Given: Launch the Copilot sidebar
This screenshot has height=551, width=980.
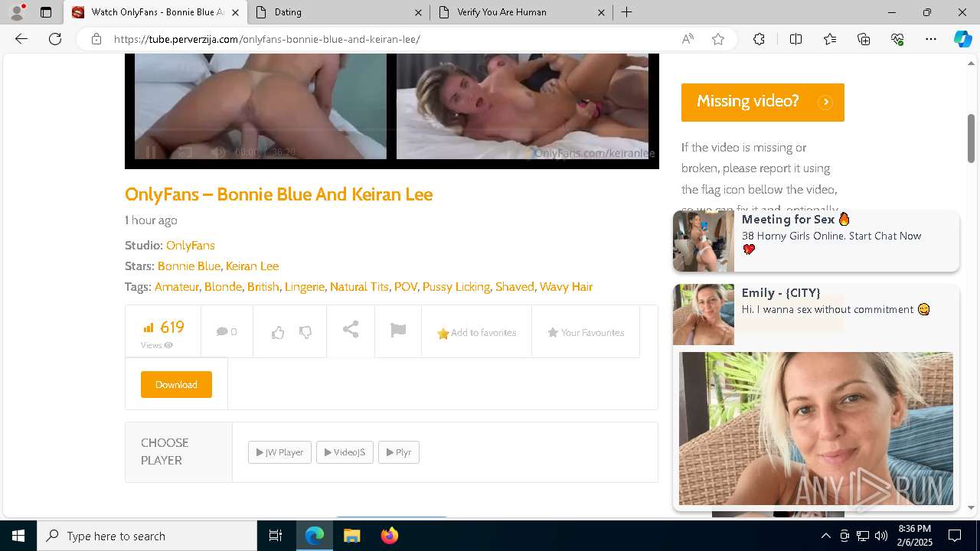Looking at the screenshot, I should [x=962, y=39].
